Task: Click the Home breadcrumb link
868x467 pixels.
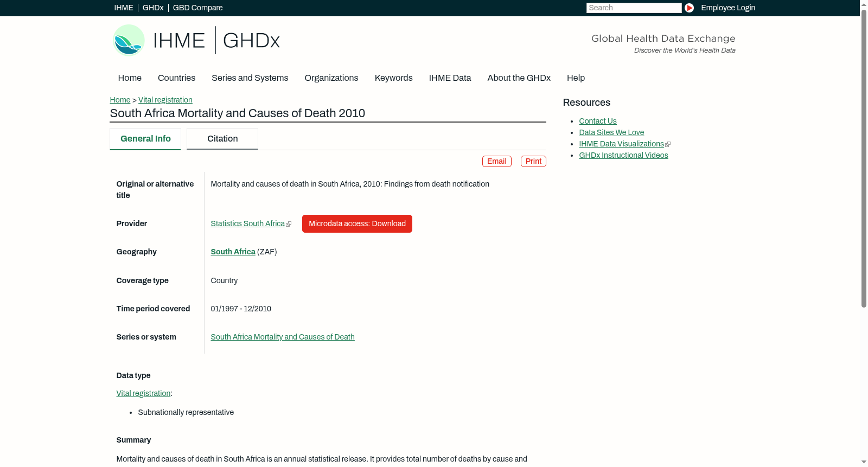Action: pos(120,100)
